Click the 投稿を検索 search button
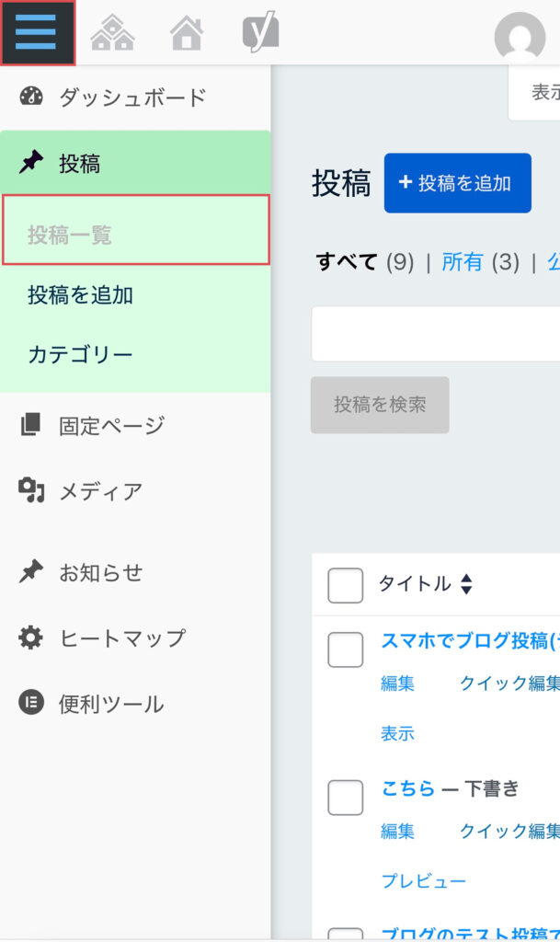 (380, 405)
